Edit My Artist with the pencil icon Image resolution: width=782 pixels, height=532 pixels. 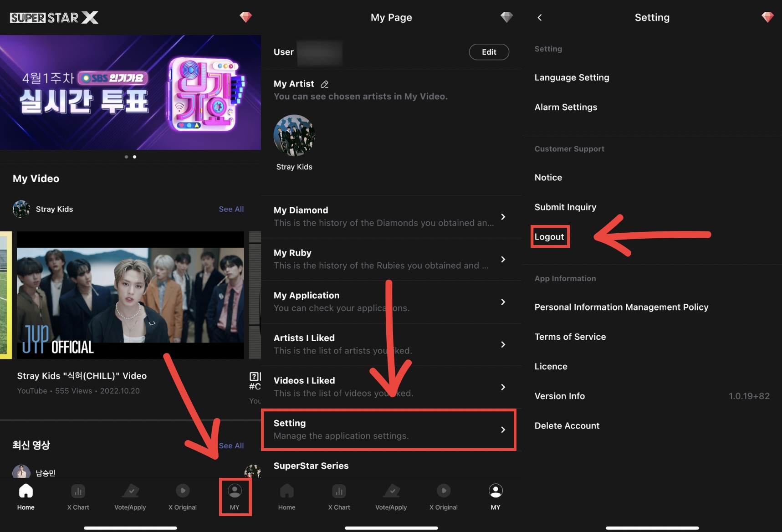324,84
